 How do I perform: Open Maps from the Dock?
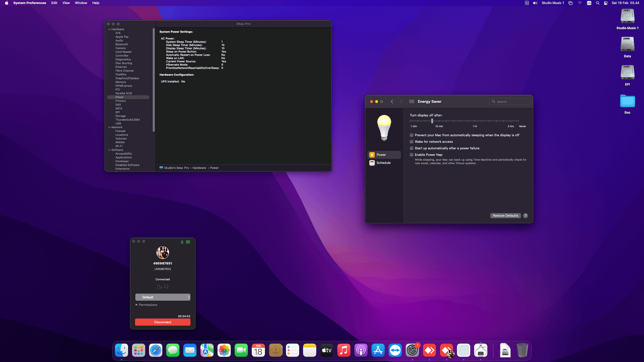207,351
